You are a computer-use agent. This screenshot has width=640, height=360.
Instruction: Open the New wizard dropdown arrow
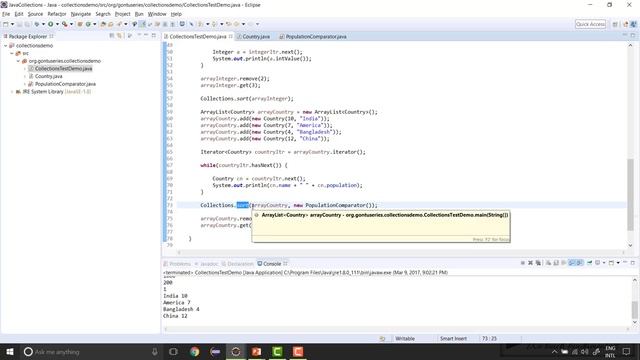12,24
